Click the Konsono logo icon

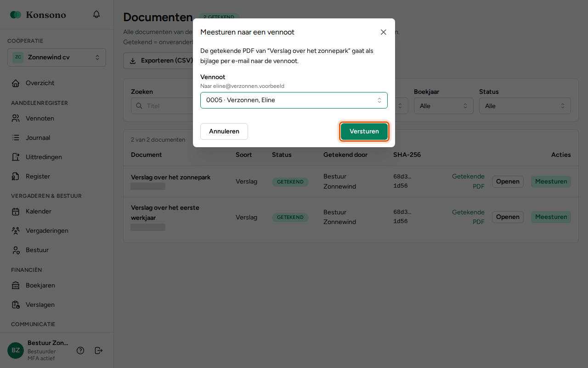coord(16,15)
